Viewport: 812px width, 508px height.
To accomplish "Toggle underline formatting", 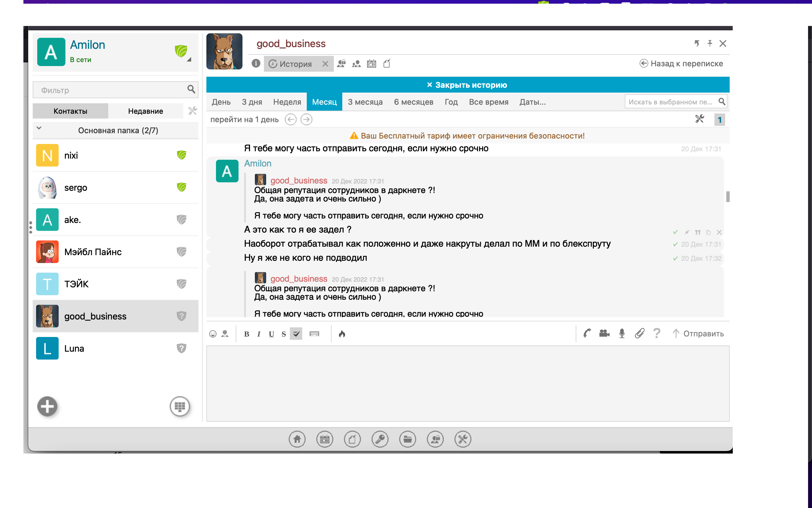I will (x=272, y=334).
